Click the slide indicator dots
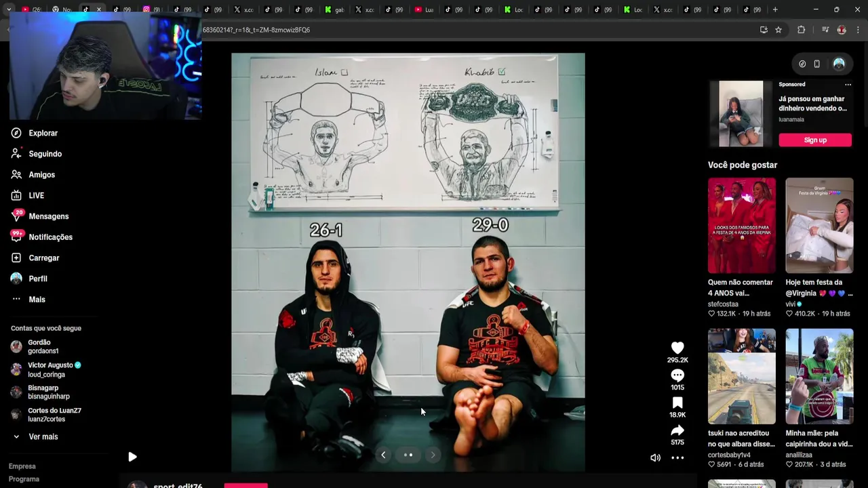 (x=408, y=455)
